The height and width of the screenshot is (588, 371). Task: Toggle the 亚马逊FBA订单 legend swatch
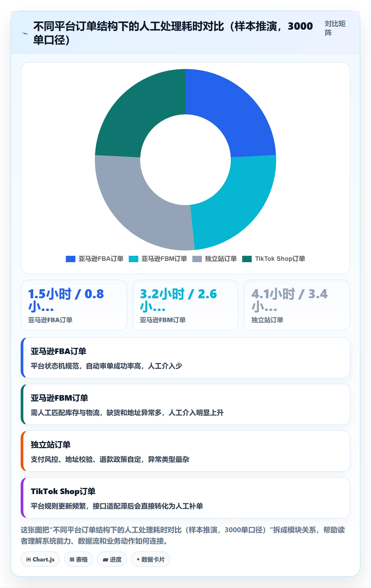[x=70, y=259]
